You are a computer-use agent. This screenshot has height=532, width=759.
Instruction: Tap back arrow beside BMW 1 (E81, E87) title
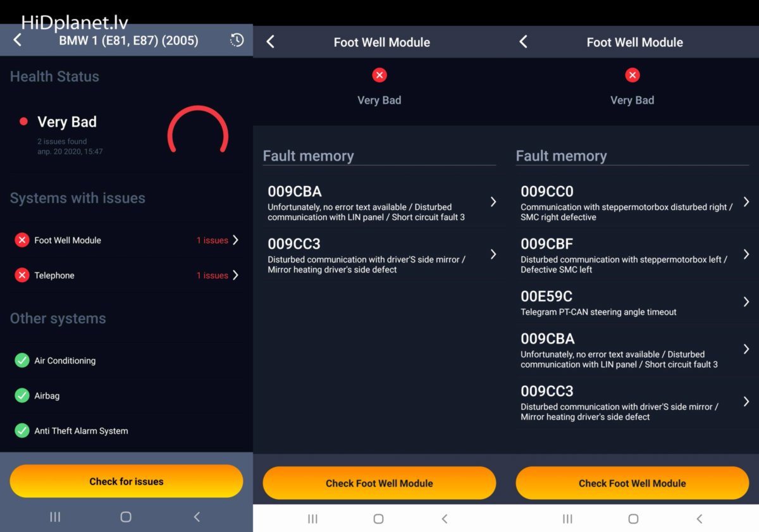click(18, 40)
